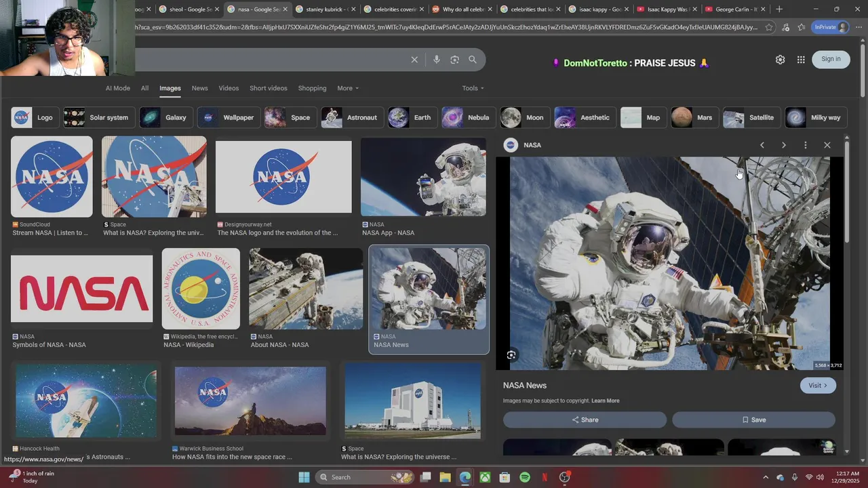Click the magnifier search submit icon

[473, 60]
